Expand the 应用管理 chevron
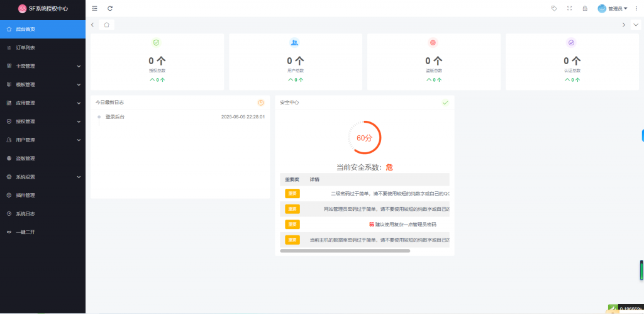The height and width of the screenshot is (314, 644). point(79,103)
